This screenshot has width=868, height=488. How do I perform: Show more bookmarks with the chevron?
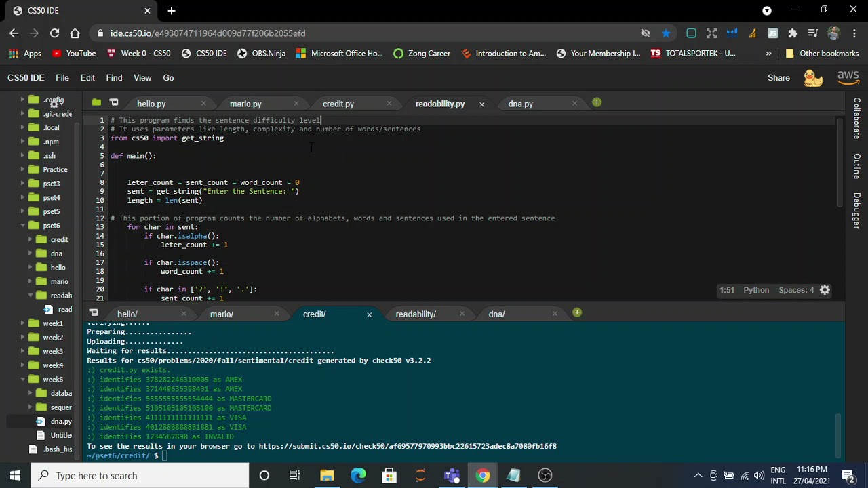click(x=768, y=53)
